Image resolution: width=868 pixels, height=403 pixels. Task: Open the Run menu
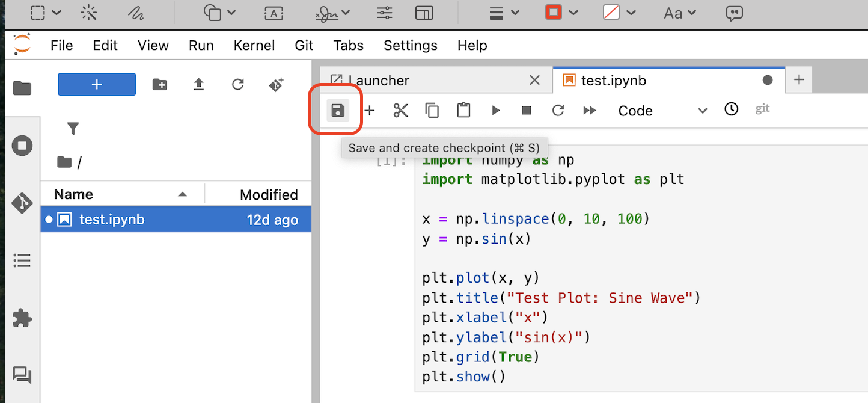point(201,45)
